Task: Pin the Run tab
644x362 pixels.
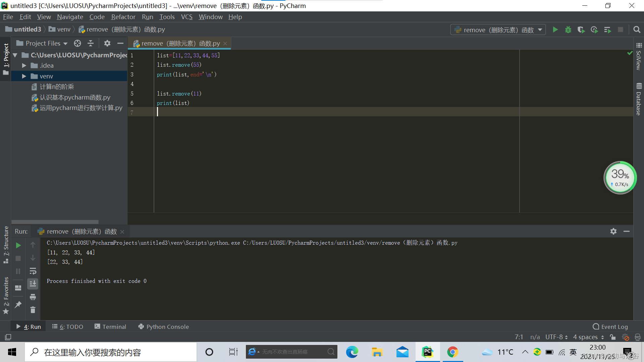Action: pyautogui.click(x=18, y=305)
